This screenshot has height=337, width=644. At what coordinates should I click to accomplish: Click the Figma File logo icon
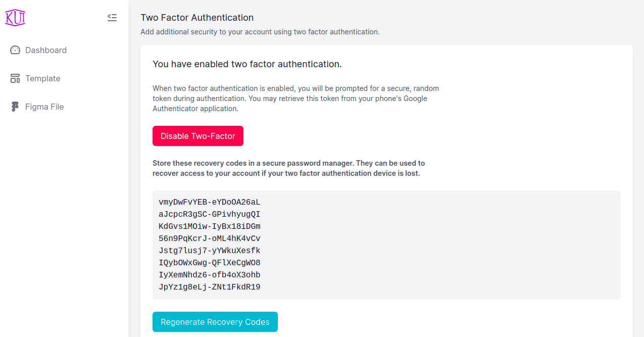(15, 107)
